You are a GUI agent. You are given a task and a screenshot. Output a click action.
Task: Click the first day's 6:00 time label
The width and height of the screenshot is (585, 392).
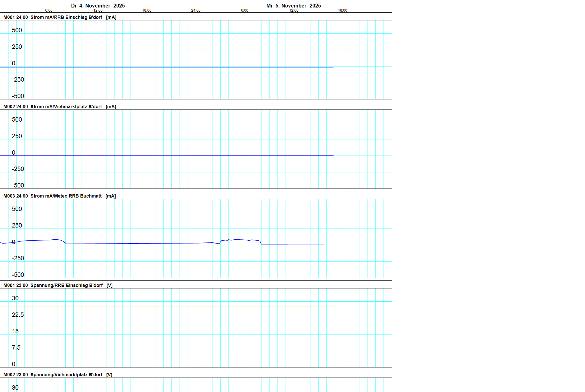coord(49,11)
